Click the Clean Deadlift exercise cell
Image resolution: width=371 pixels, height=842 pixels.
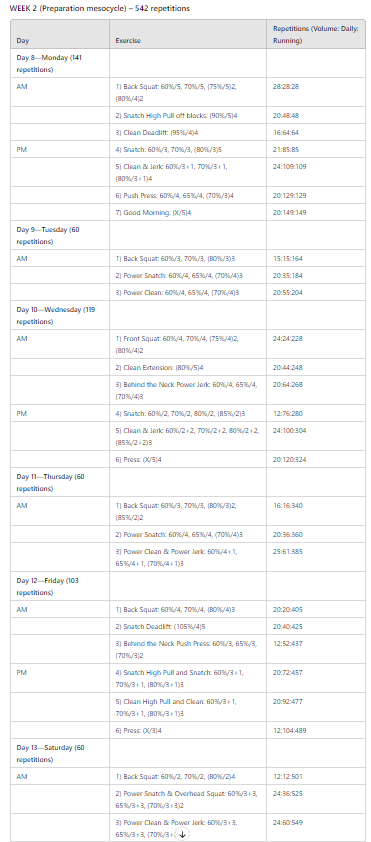(x=188, y=132)
